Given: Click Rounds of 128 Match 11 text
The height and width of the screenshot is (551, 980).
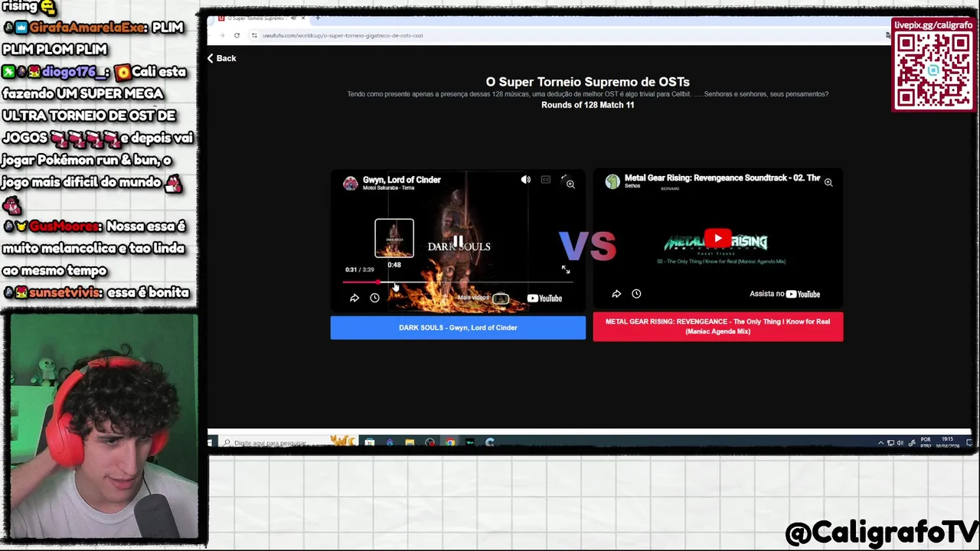Looking at the screenshot, I should pyautogui.click(x=587, y=105).
